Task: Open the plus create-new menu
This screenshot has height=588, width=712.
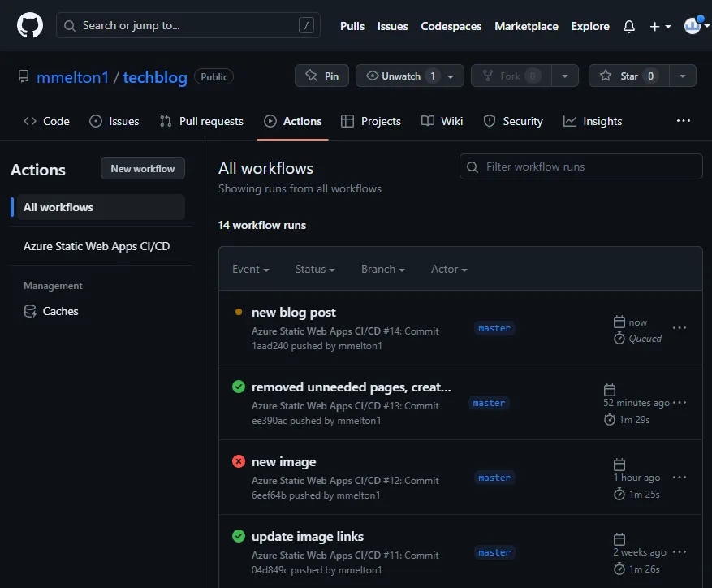Action: [660, 27]
